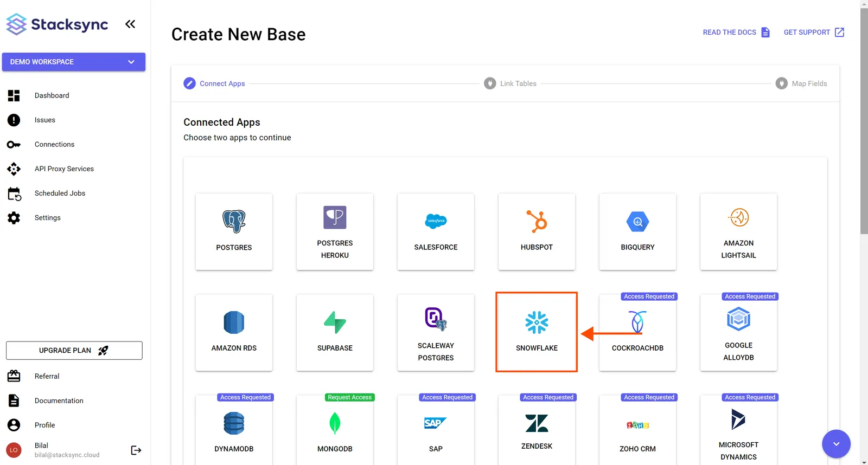
Task: Click the round chevron-down floating button
Action: pyautogui.click(x=836, y=444)
